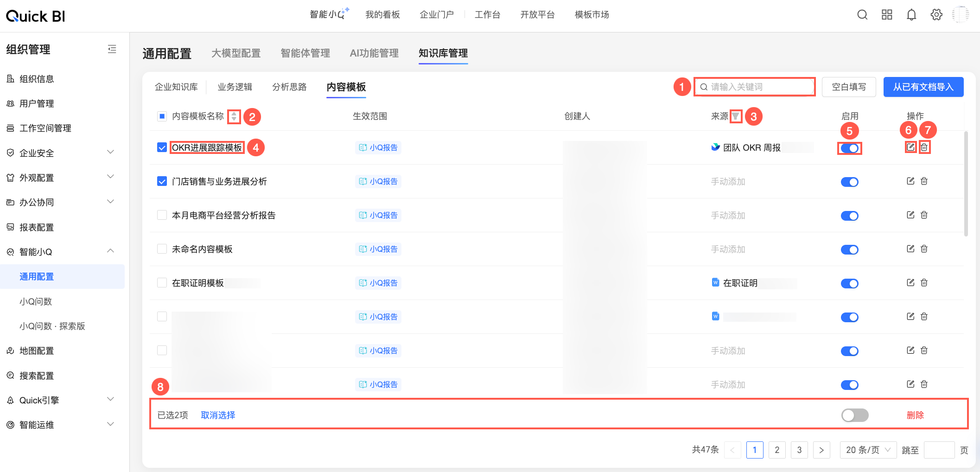Open the 20 条/页 page size dropdown

(x=868, y=450)
